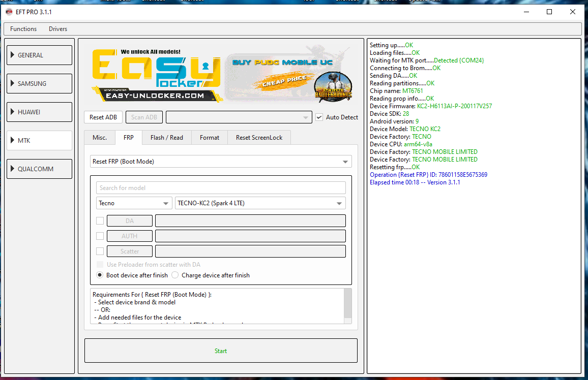The height and width of the screenshot is (380, 588).
Task: Switch to the FRP tab
Action: (129, 137)
